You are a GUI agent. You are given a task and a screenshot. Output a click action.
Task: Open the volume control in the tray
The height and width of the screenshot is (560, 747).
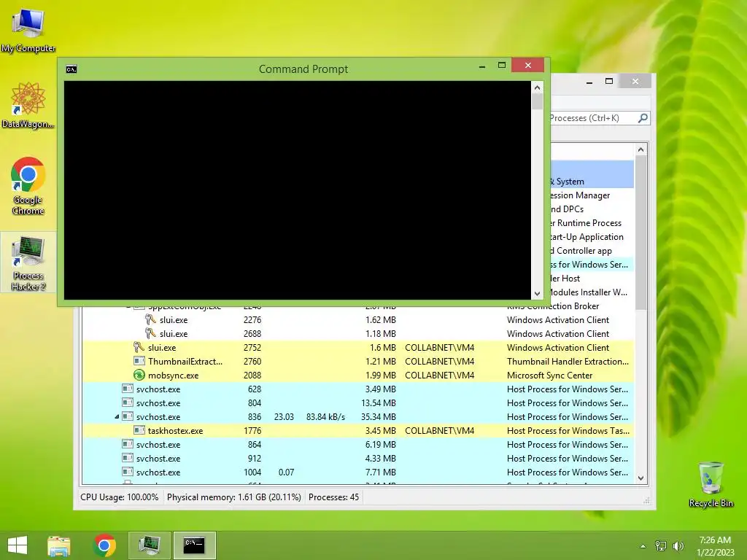point(678,546)
